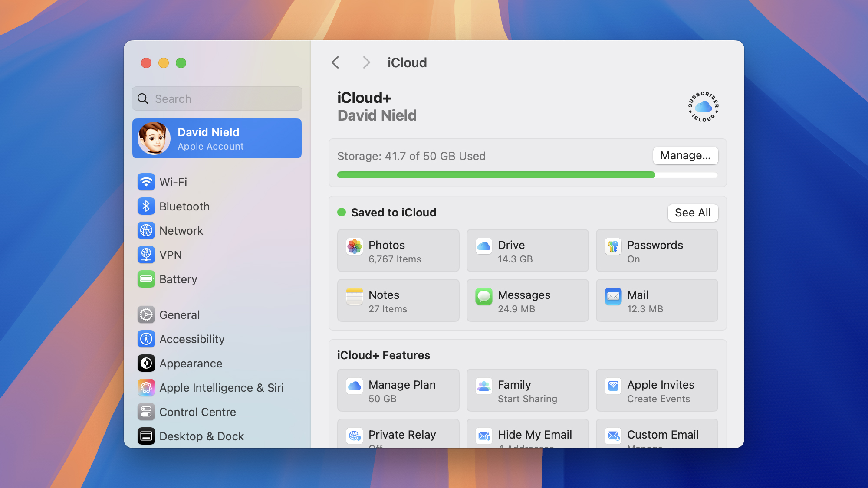Viewport: 868px width, 488px height.
Task: Open Network settings via the globe icon
Action: coord(147,230)
